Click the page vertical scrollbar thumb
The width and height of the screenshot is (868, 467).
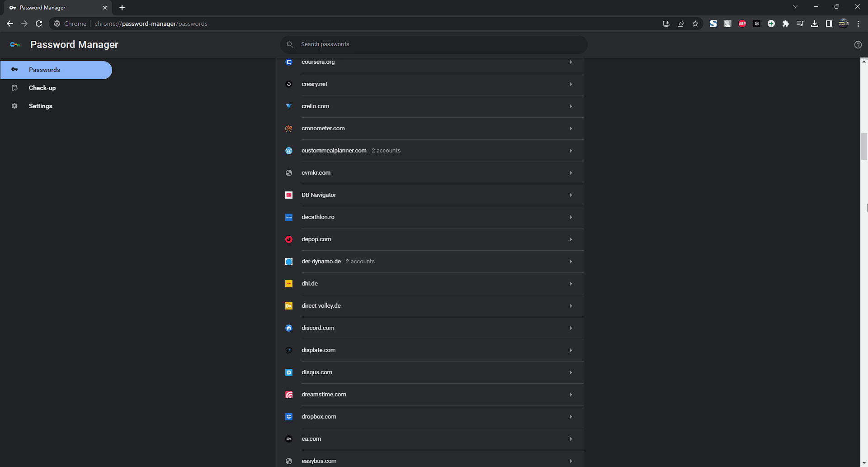(864, 147)
